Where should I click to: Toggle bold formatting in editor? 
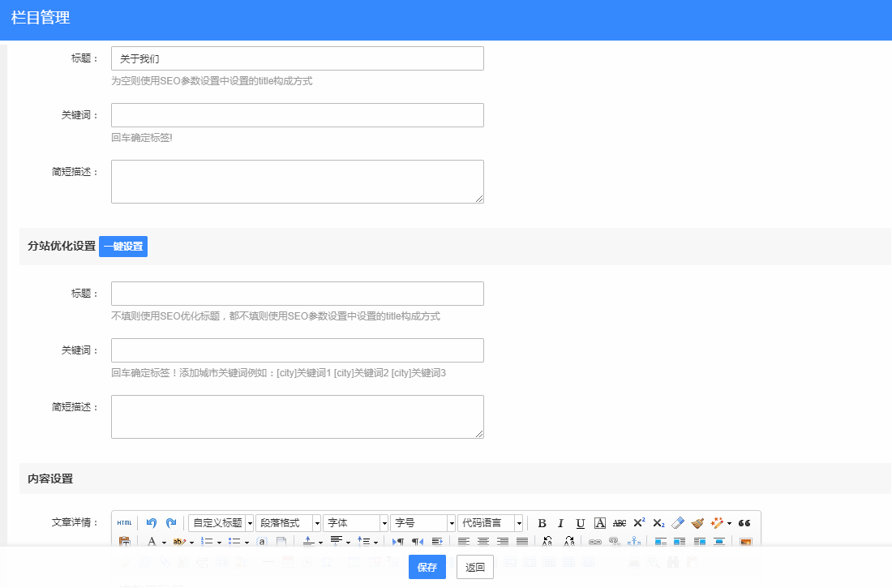coord(542,523)
